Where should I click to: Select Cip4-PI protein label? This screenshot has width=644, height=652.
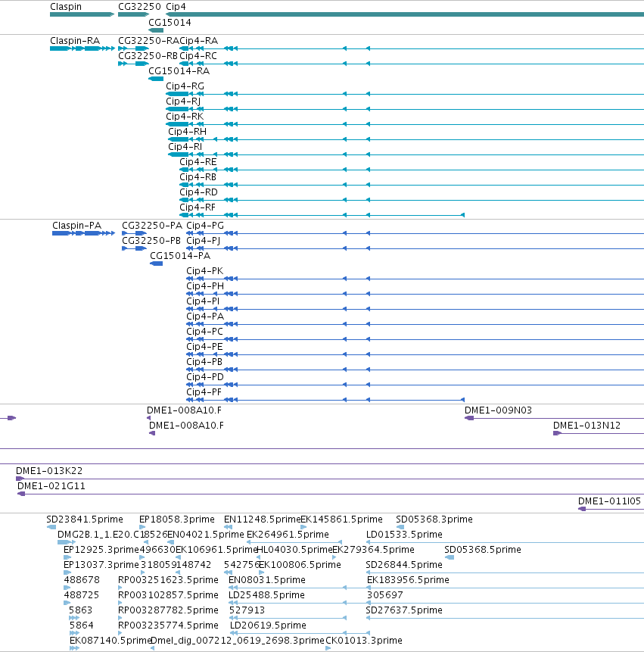(203, 301)
